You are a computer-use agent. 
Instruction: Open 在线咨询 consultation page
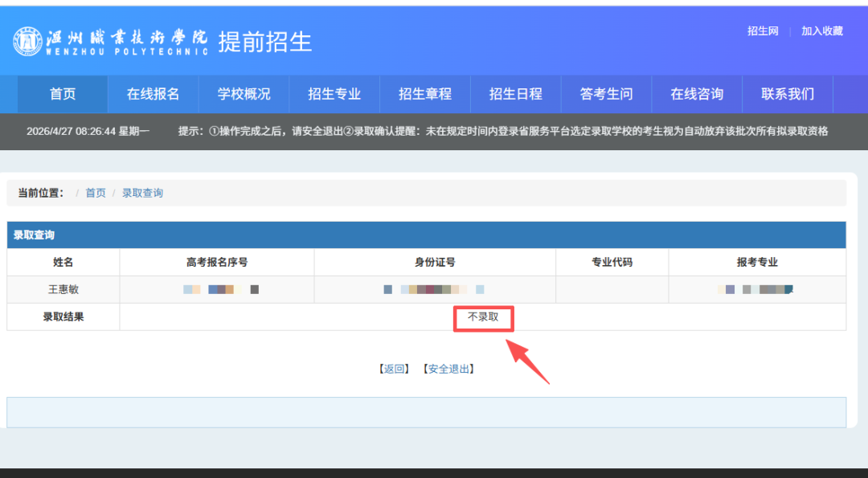pyautogui.click(x=697, y=94)
